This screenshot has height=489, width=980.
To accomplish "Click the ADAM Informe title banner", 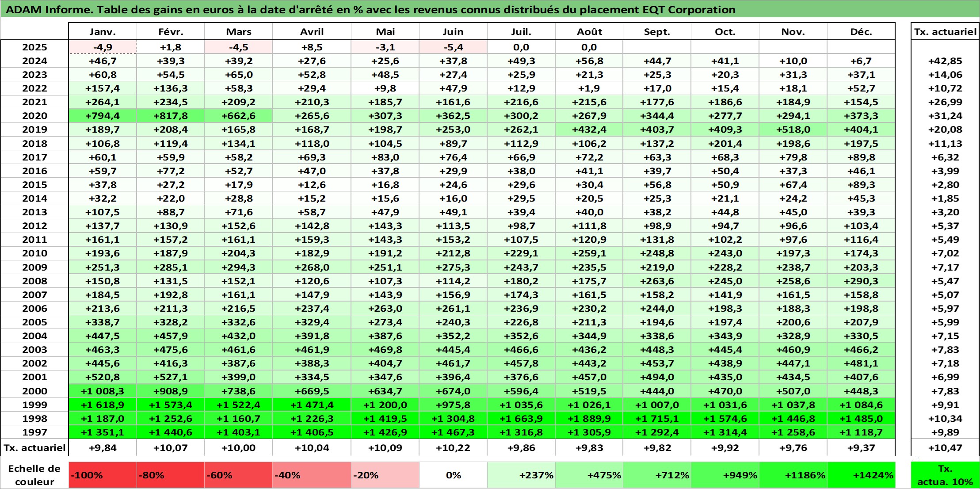I will [490, 9].
